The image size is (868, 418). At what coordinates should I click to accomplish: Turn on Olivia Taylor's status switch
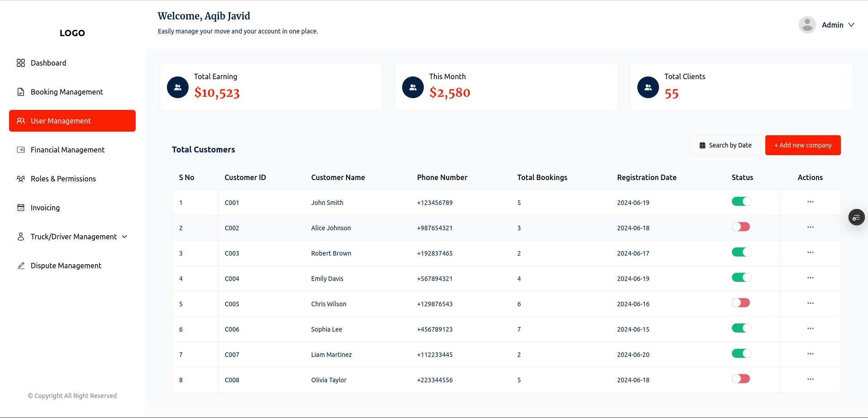tap(741, 379)
